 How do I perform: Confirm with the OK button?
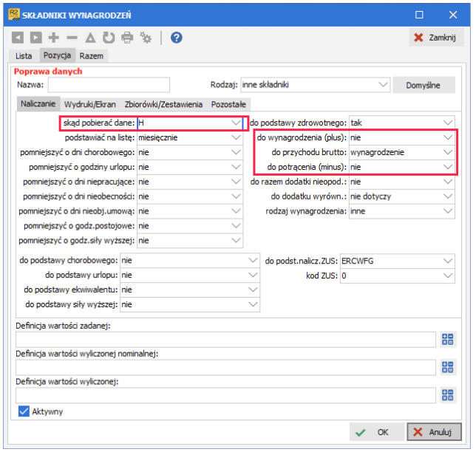pyautogui.click(x=376, y=432)
